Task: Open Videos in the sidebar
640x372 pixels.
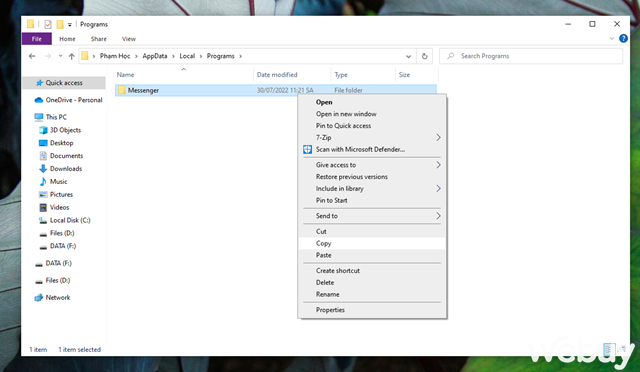Action: (x=54, y=207)
